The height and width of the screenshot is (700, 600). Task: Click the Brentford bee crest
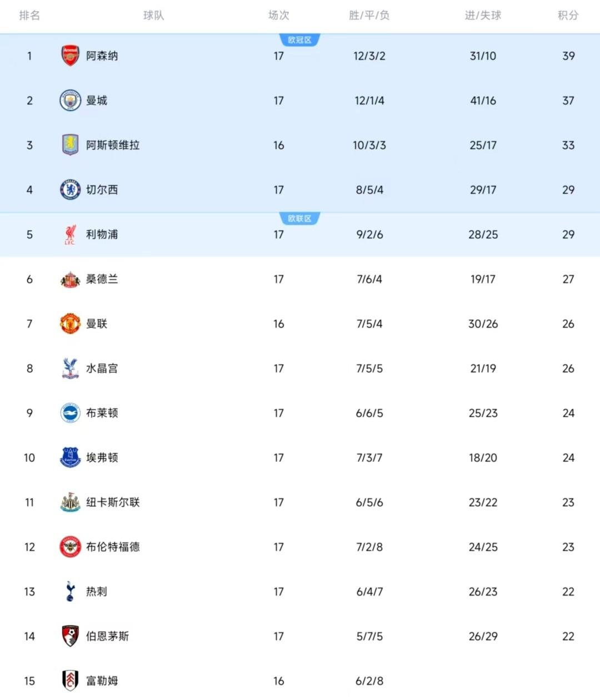click(x=70, y=547)
